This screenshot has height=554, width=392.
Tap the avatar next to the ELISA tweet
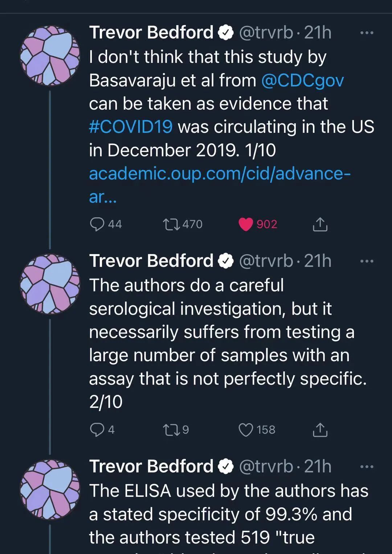pyautogui.click(x=50, y=489)
